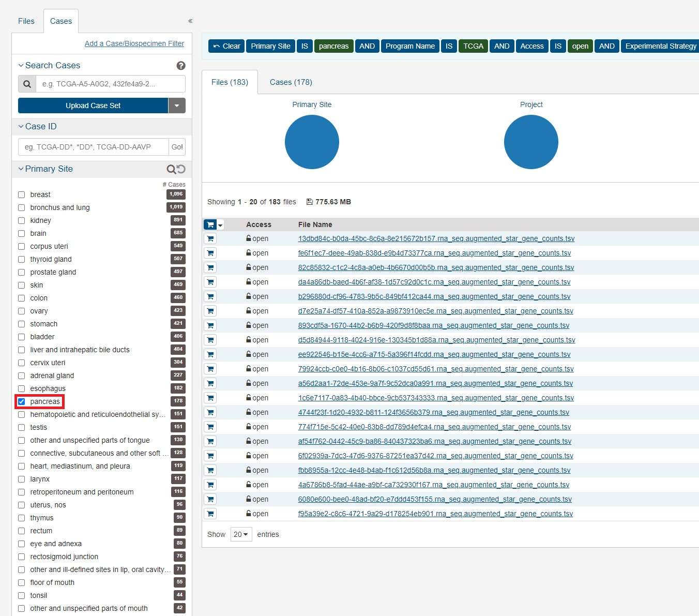Enable the testis primary site checkbox
The width and height of the screenshot is (699, 616).
pos(21,427)
